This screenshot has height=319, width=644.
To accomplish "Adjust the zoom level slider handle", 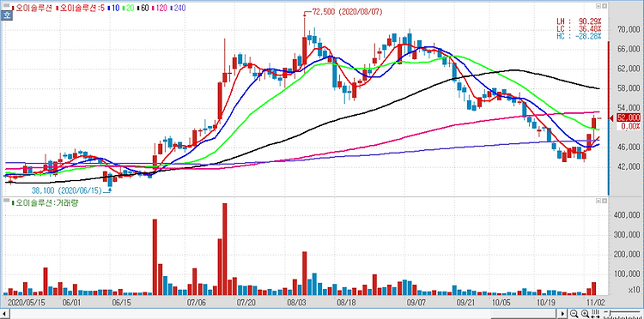I will [610, 312].
